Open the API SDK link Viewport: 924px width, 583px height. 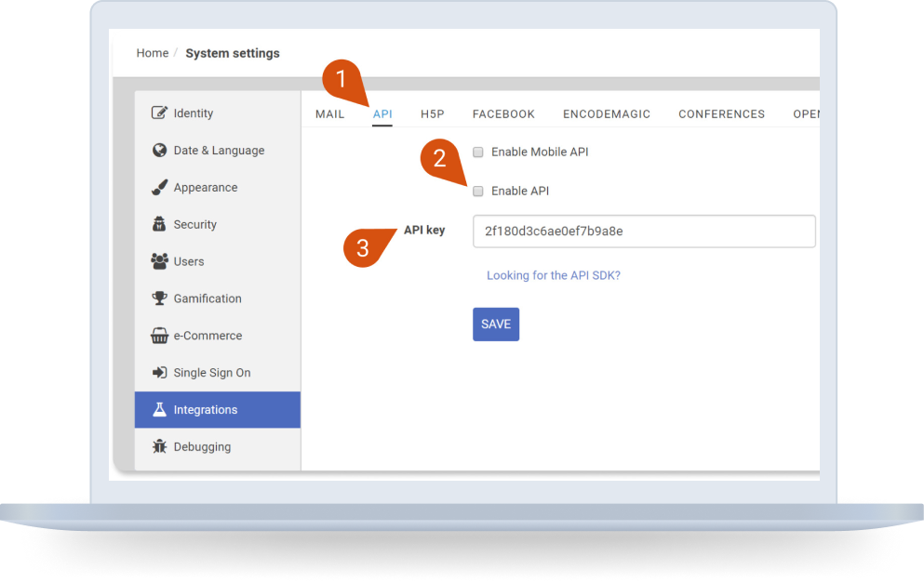pyautogui.click(x=553, y=275)
